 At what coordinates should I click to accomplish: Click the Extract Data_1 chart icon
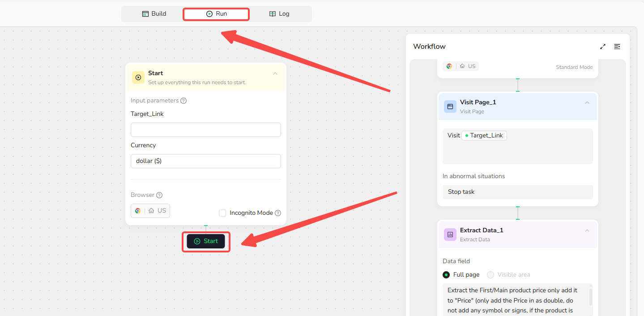click(450, 235)
